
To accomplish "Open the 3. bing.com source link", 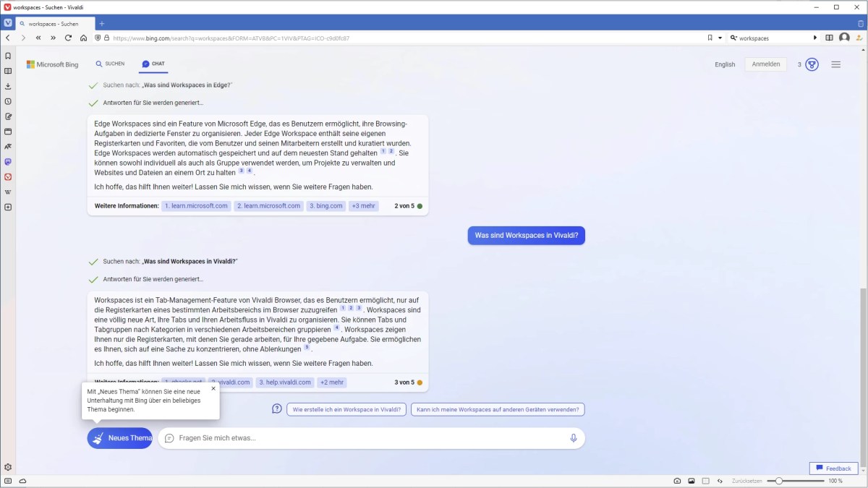I will click(325, 206).
